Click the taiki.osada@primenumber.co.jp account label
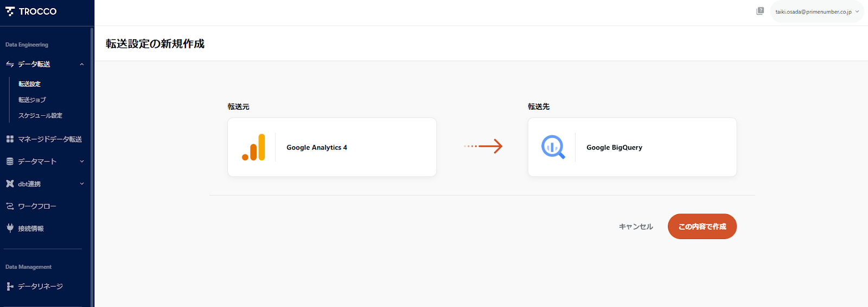The width and height of the screenshot is (868, 307). point(813,11)
